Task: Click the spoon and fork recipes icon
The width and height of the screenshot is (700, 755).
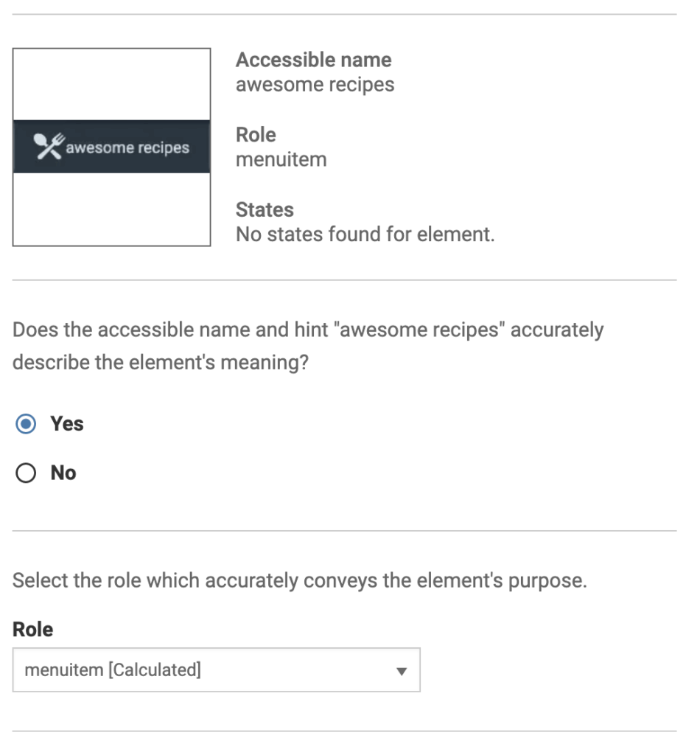Action: [x=48, y=146]
